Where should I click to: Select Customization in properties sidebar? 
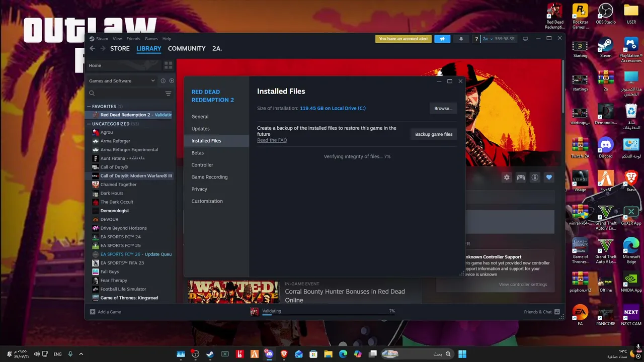[x=216, y=201]
